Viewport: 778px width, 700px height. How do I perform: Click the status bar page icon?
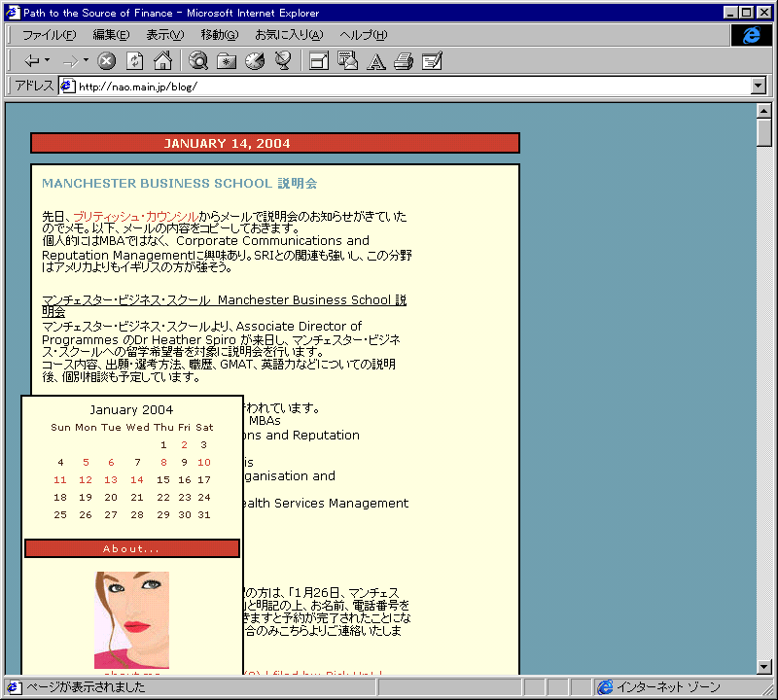tap(14, 687)
